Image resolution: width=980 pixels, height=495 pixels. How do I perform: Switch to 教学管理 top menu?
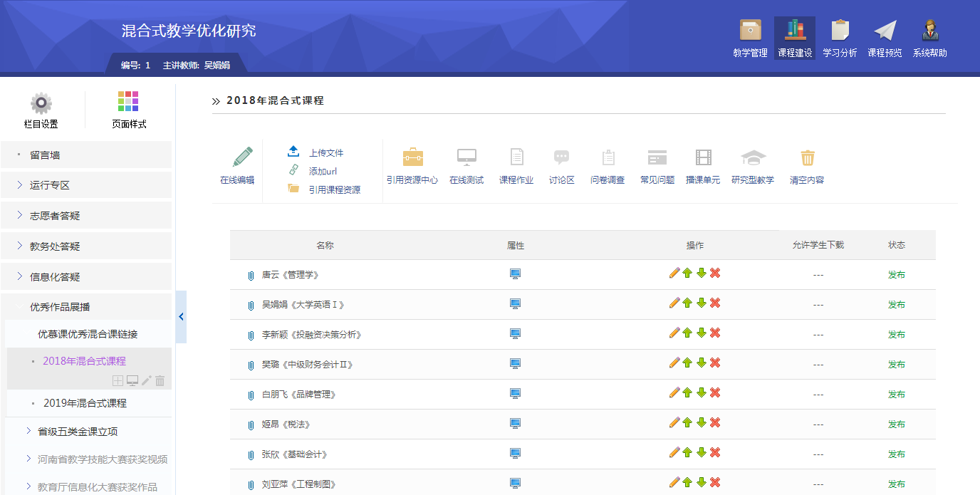coord(750,38)
